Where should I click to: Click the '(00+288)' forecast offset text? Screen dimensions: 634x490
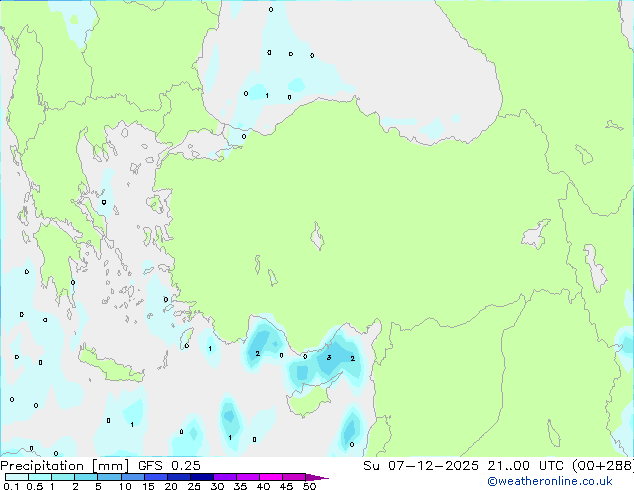pyautogui.click(x=602, y=466)
